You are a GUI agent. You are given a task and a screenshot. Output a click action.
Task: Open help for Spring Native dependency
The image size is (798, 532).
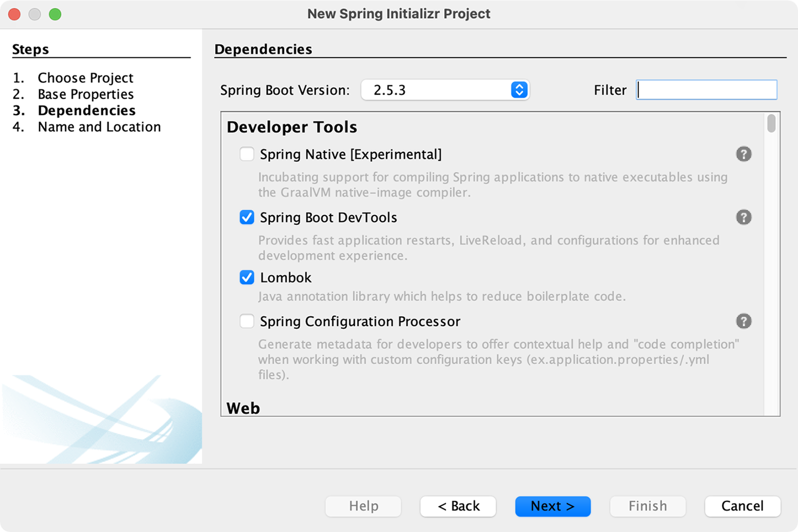[x=743, y=154]
